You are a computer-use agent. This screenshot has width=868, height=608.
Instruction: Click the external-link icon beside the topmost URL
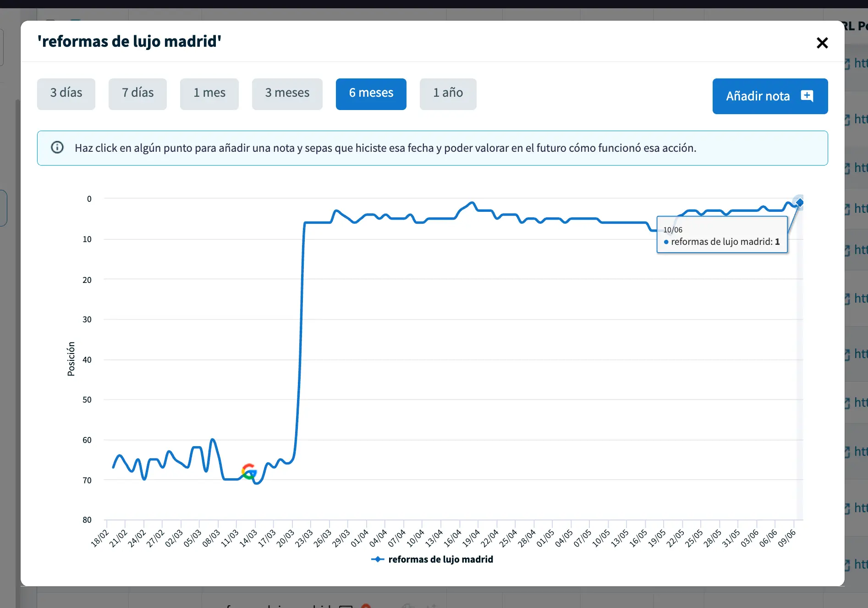point(847,64)
